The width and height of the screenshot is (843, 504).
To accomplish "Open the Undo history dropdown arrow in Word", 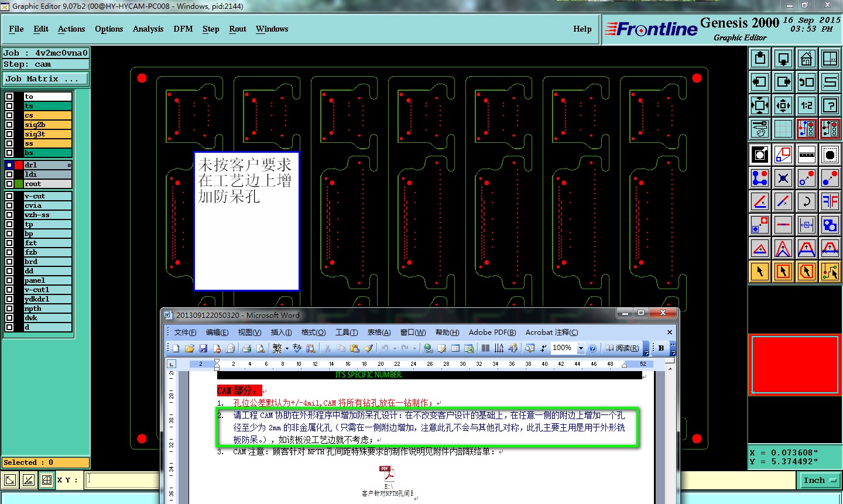I will [395, 348].
